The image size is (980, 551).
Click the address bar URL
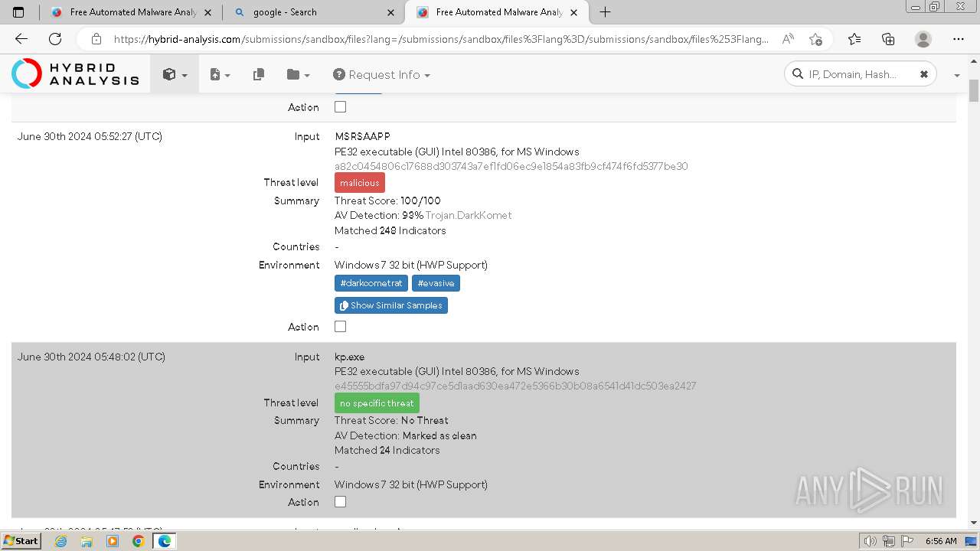pyautogui.click(x=441, y=39)
